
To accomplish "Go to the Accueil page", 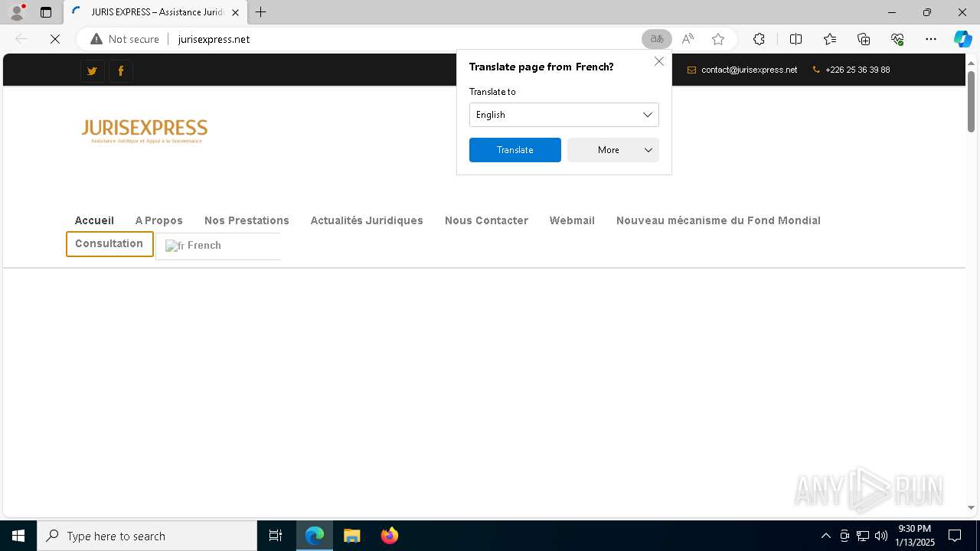I will 94,220.
